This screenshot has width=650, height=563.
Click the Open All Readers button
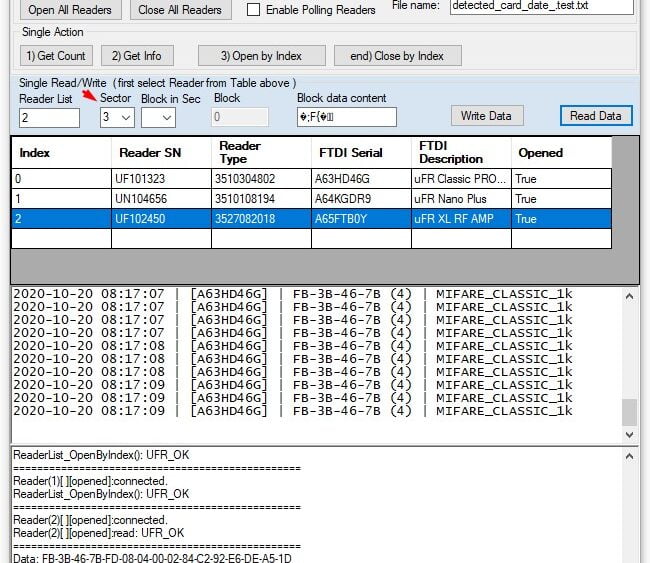coord(70,10)
